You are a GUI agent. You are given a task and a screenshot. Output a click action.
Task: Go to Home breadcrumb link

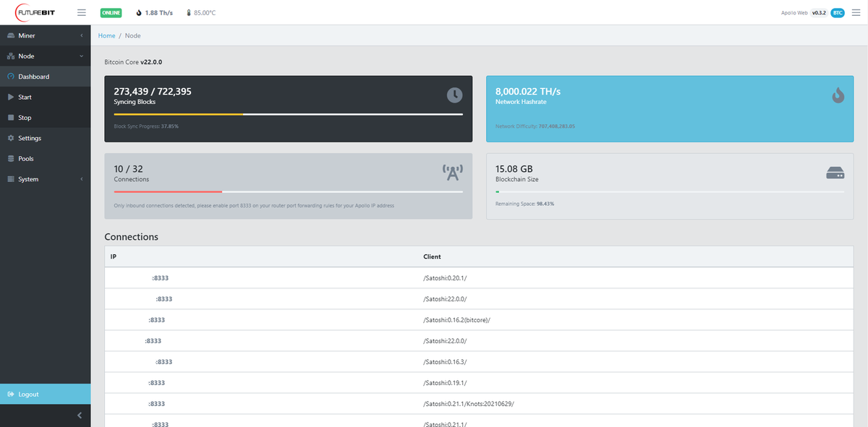click(106, 35)
